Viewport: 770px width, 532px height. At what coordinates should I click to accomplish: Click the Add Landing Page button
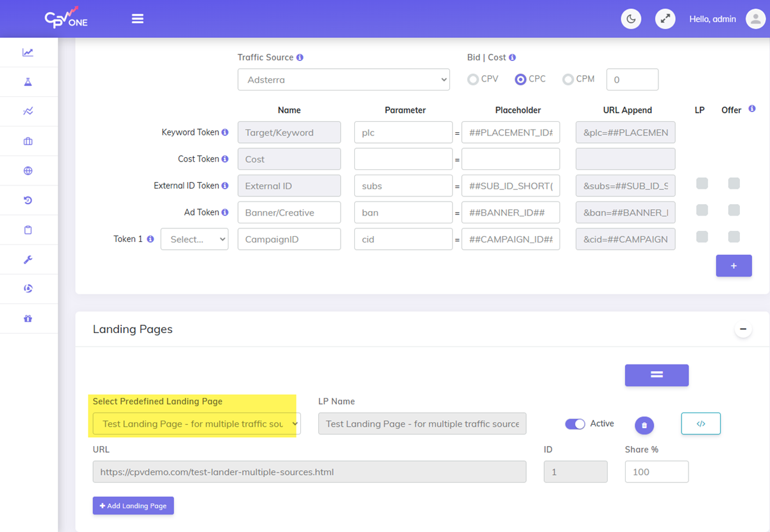tap(133, 506)
